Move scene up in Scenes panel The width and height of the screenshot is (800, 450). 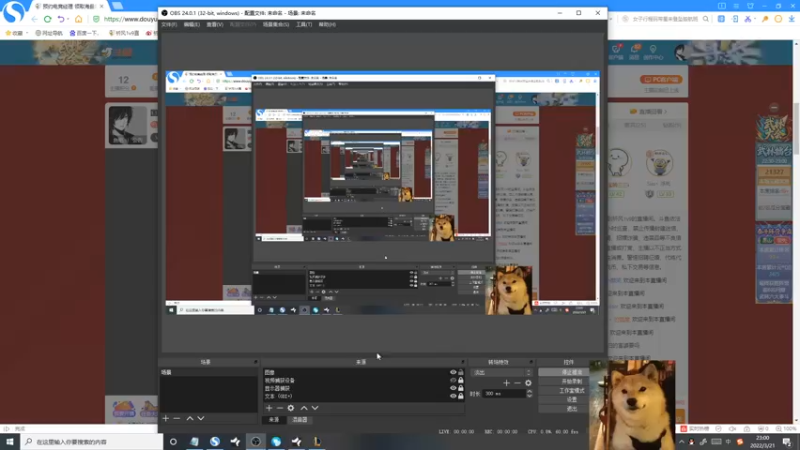(x=190, y=418)
